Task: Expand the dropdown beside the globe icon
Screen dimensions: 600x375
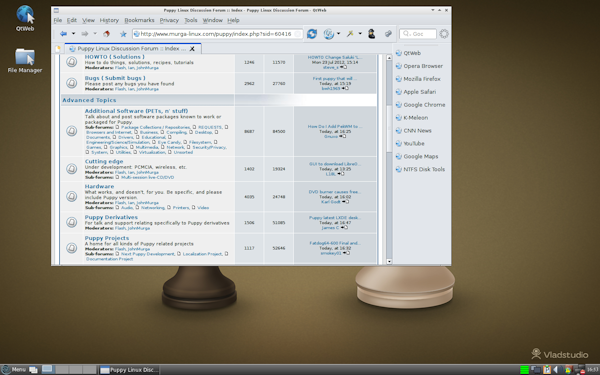Action: (x=339, y=34)
